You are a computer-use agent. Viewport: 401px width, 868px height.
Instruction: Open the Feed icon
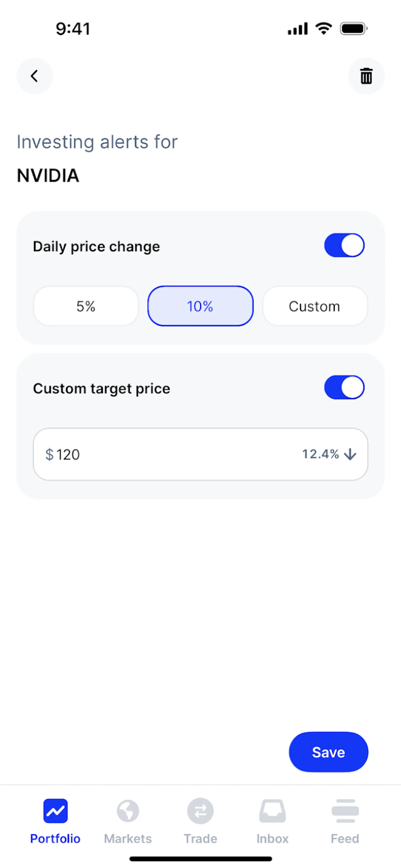click(345, 811)
